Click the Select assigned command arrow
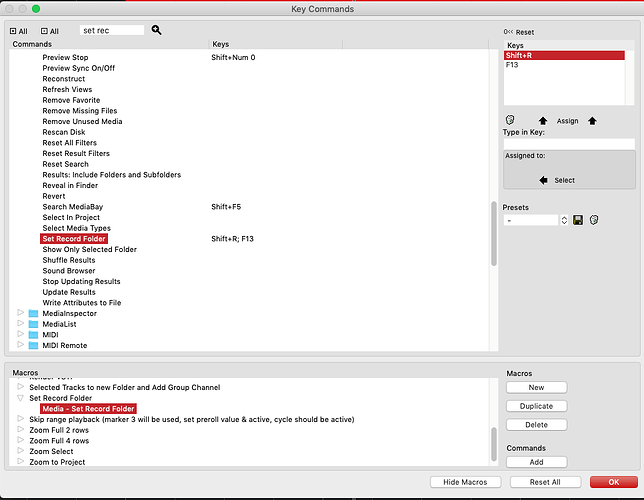Image resolution: width=644 pixels, height=500 pixels. (x=543, y=180)
